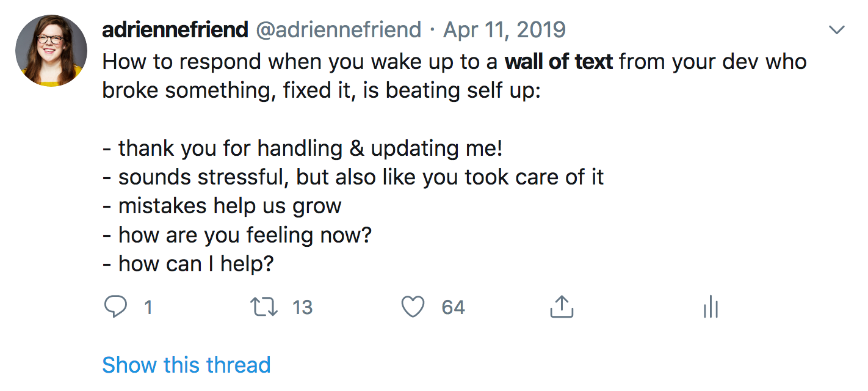Image resolution: width=868 pixels, height=391 pixels.
Task: Click the like count of 64
Action: click(x=453, y=307)
